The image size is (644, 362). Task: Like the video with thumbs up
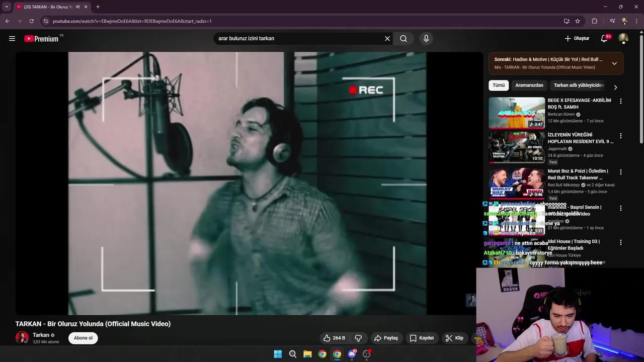click(334, 338)
